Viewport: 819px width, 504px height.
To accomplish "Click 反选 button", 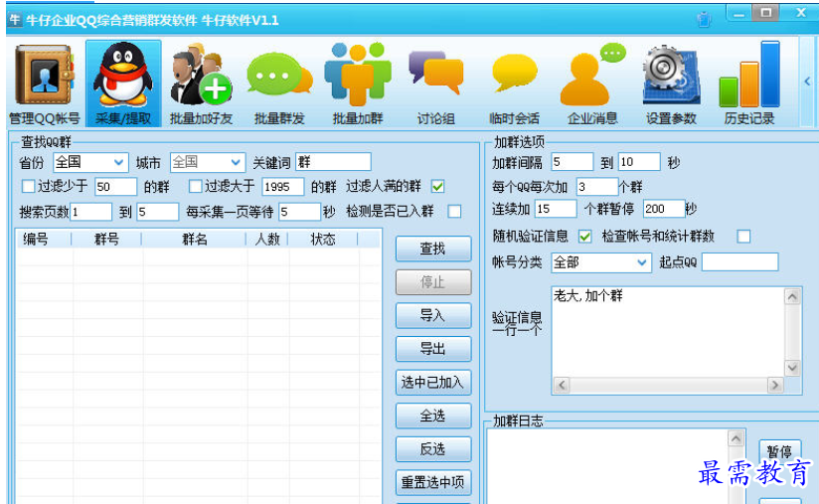I will coord(433,449).
